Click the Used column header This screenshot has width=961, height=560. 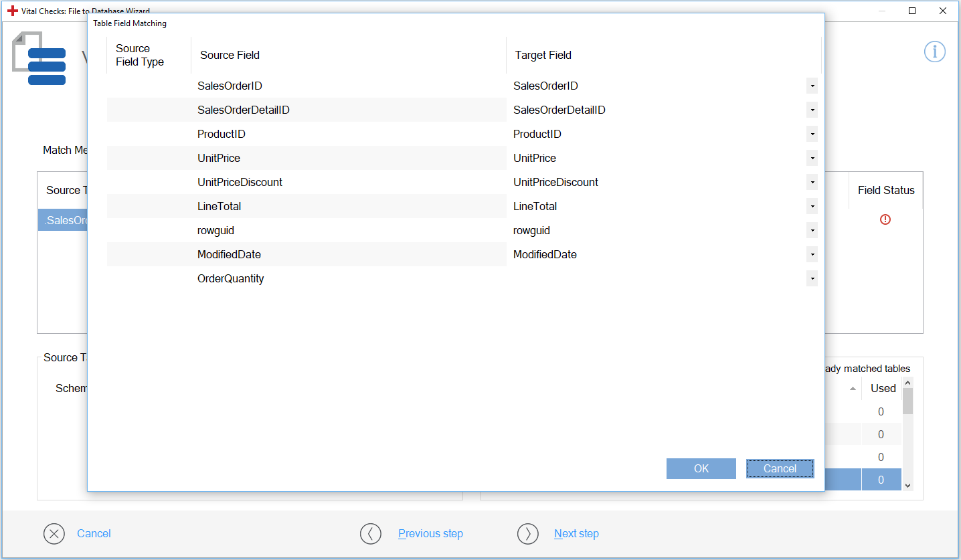[883, 388]
